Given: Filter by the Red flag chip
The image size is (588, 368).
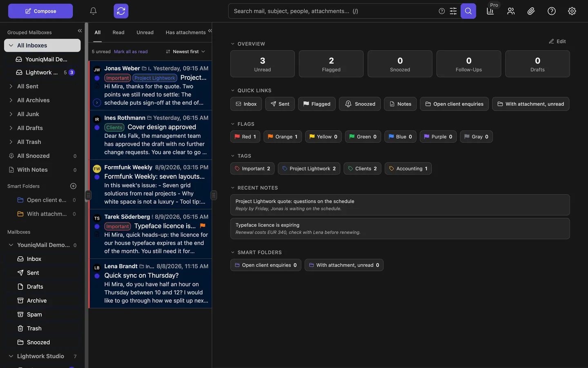Looking at the screenshot, I should tap(245, 137).
